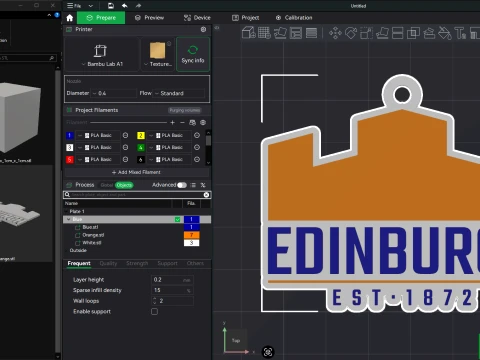Select the Move tool
The height and width of the screenshot is (360, 480).
(335, 33)
